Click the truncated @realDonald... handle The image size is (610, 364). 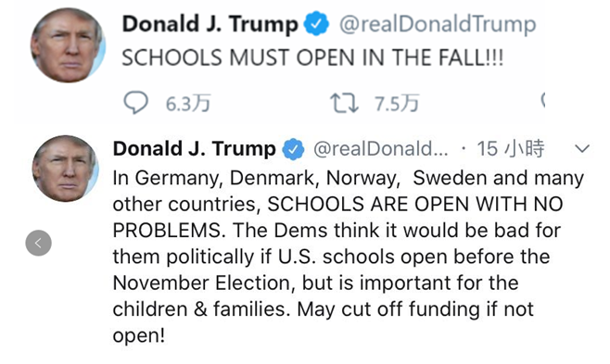[381, 149]
